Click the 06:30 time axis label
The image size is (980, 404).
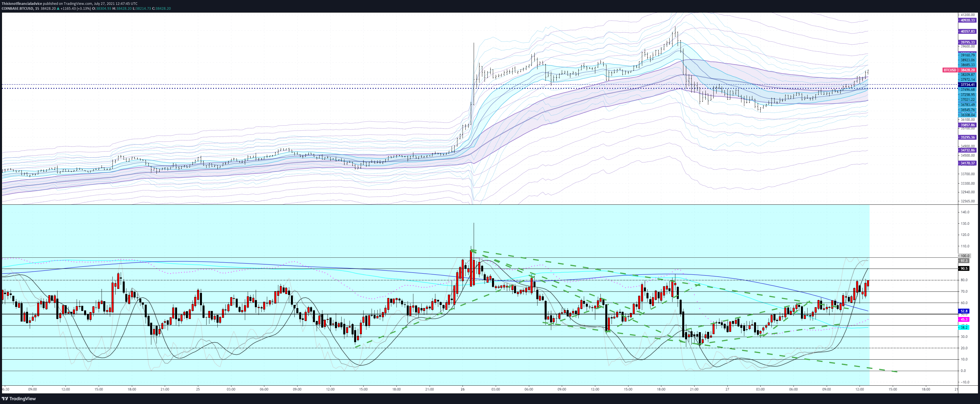point(6,389)
